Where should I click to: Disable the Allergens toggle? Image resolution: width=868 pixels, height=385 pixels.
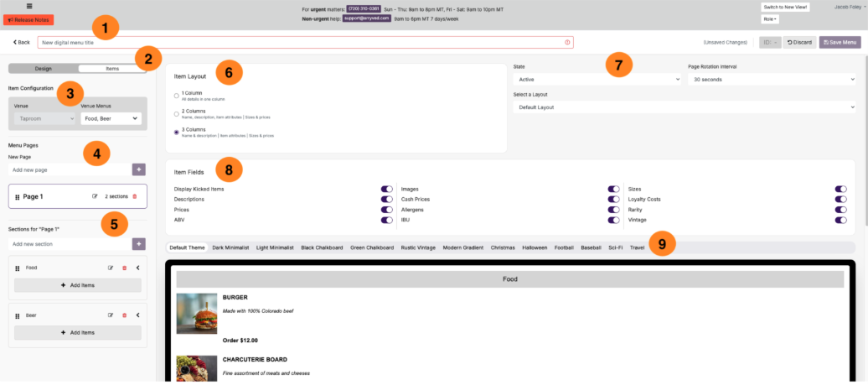point(613,210)
